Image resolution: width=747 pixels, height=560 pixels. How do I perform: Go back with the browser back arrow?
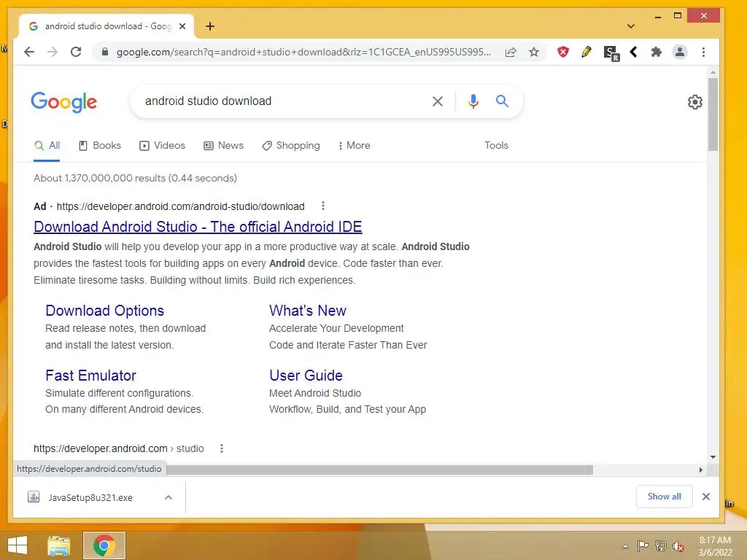tap(29, 52)
